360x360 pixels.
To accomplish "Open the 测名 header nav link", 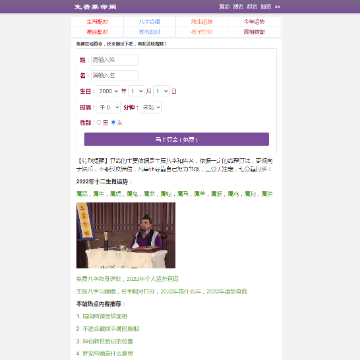I will [238, 7].
